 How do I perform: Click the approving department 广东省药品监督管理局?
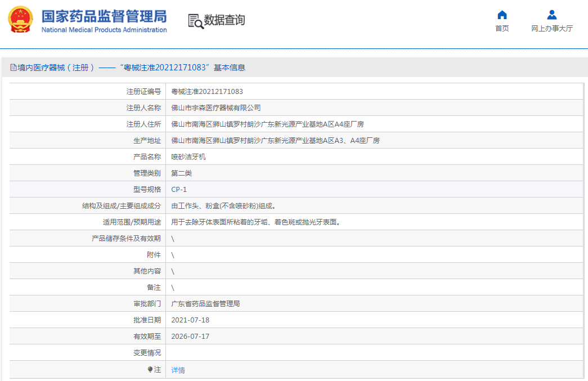point(205,304)
